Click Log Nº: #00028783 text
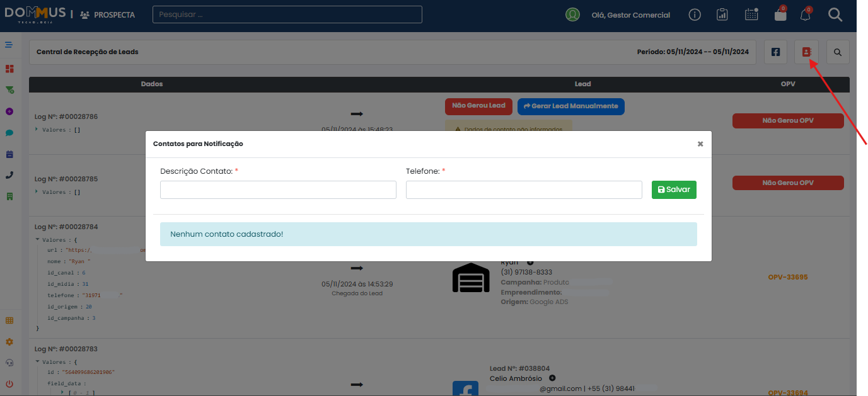 pos(66,349)
